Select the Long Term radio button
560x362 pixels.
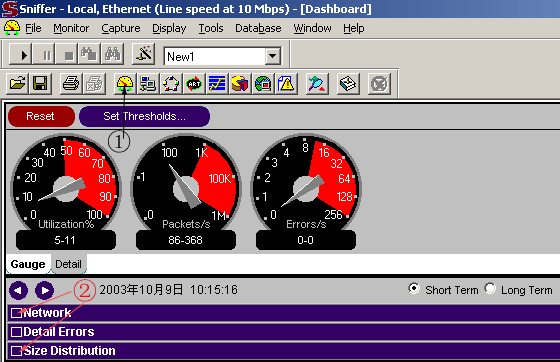pyautogui.click(x=490, y=288)
